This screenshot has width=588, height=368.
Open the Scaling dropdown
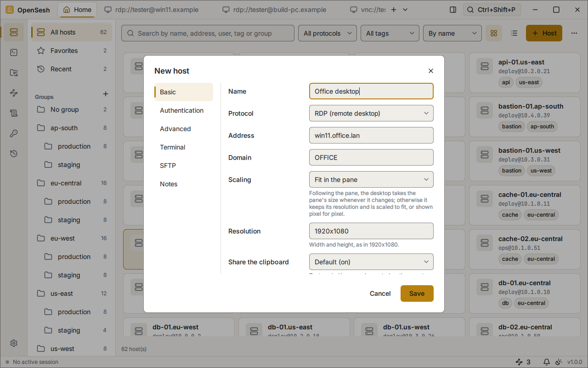coord(371,179)
